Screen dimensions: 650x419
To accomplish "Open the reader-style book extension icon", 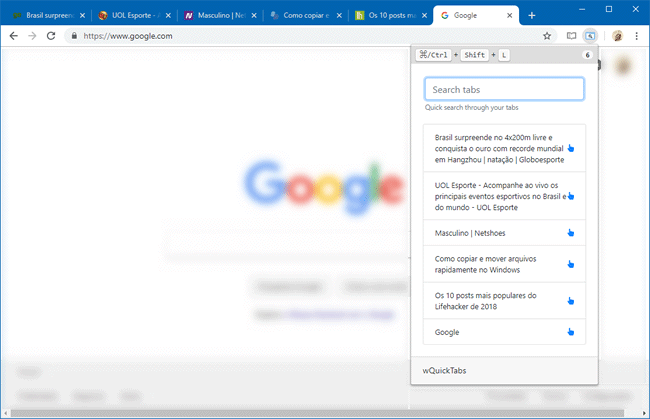I will 571,36.
